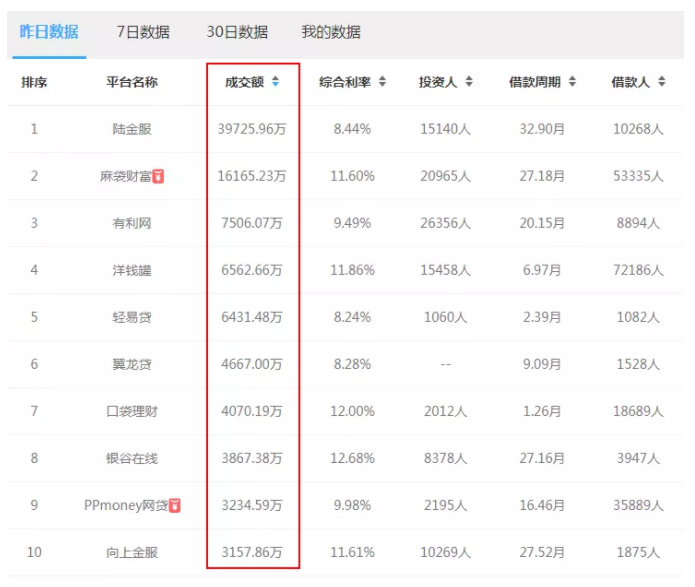This screenshot has width=695, height=587.
Task: Switch to the 昨日数据 tab
Action: click(x=49, y=32)
